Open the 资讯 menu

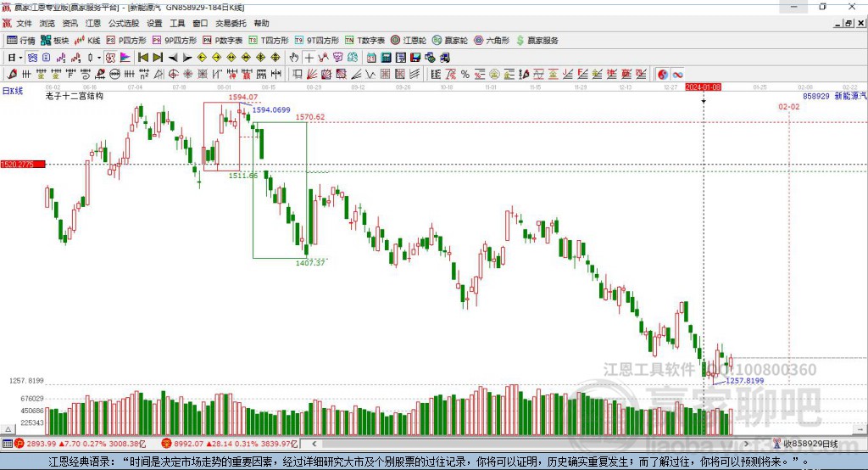pyautogui.click(x=70, y=23)
